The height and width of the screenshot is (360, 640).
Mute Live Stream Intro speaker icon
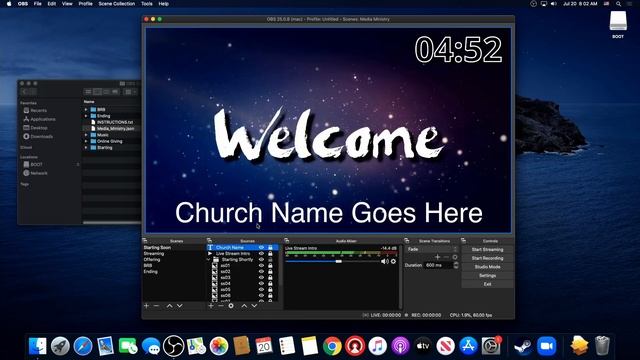click(384, 261)
